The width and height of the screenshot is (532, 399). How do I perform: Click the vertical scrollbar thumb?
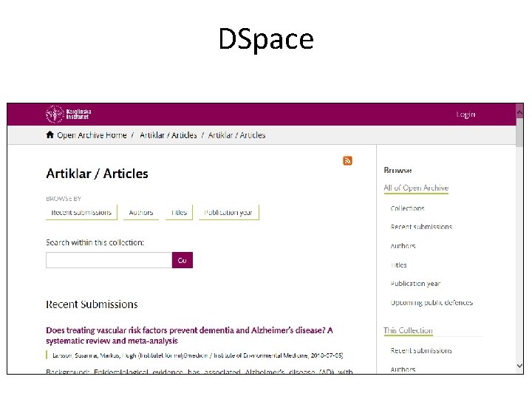pos(519,132)
